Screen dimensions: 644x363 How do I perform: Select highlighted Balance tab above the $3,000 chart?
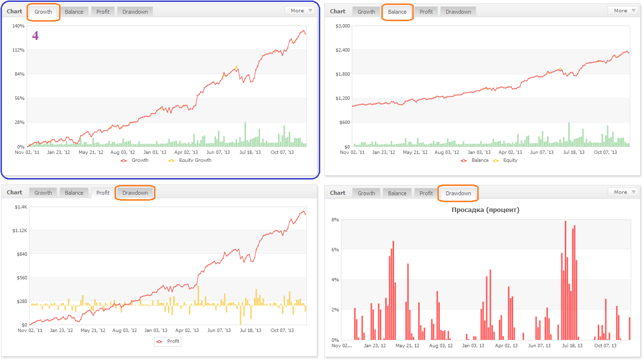pos(397,12)
